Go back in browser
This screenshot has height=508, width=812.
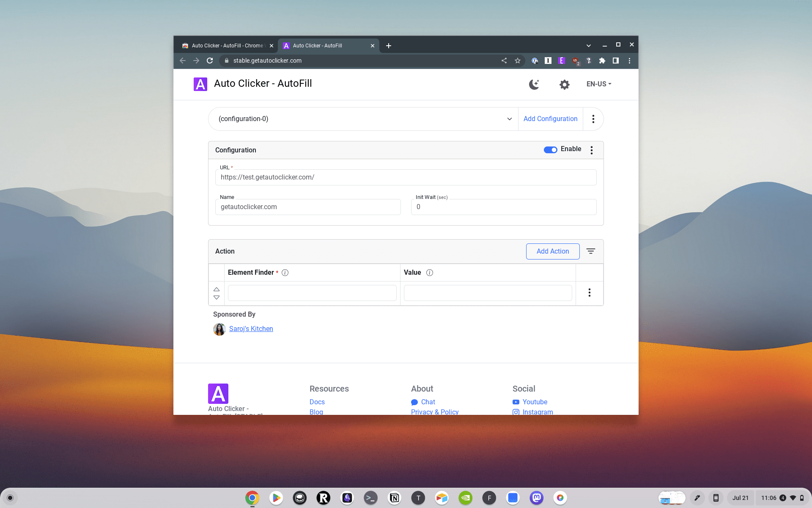(183, 61)
